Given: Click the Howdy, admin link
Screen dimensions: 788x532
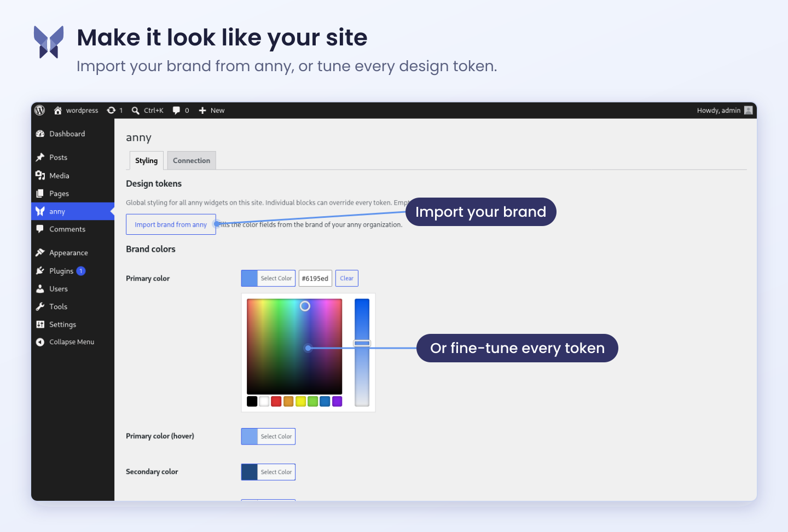Looking at the screenshot, I should 719,110.
